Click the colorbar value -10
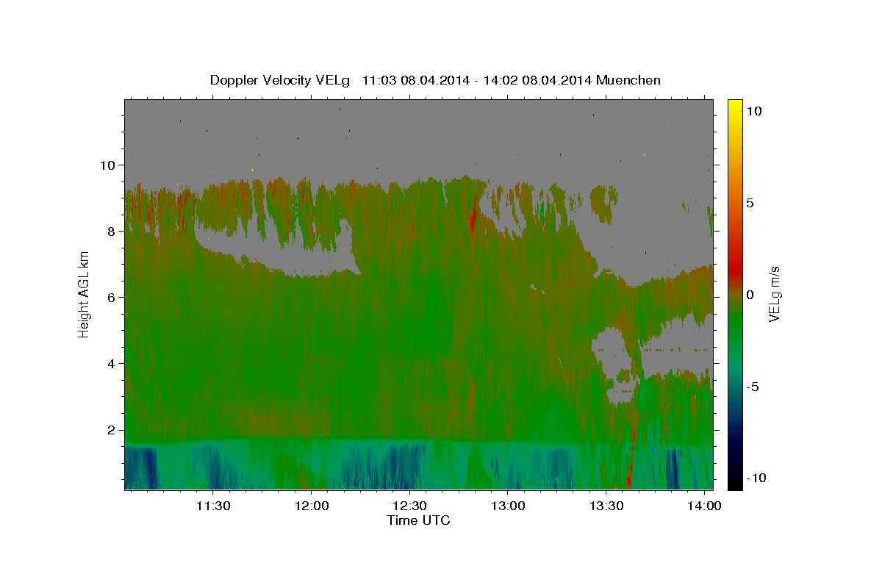 (756, 478)
